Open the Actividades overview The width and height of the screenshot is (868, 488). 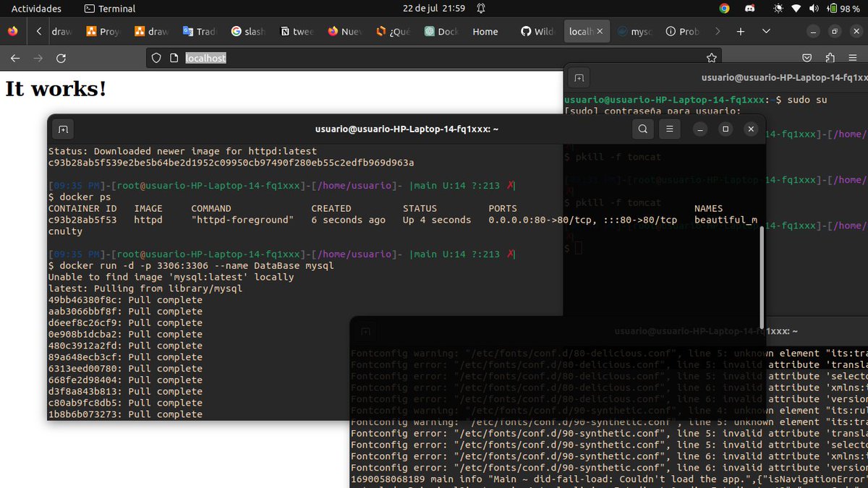pyautogui.click(x=36, y=9)
